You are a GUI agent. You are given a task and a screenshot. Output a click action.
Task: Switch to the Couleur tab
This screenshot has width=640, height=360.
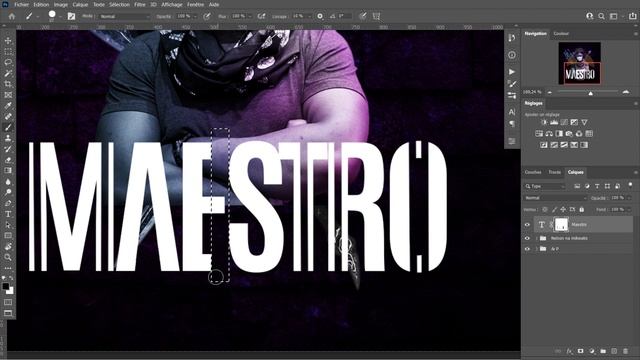561,33
